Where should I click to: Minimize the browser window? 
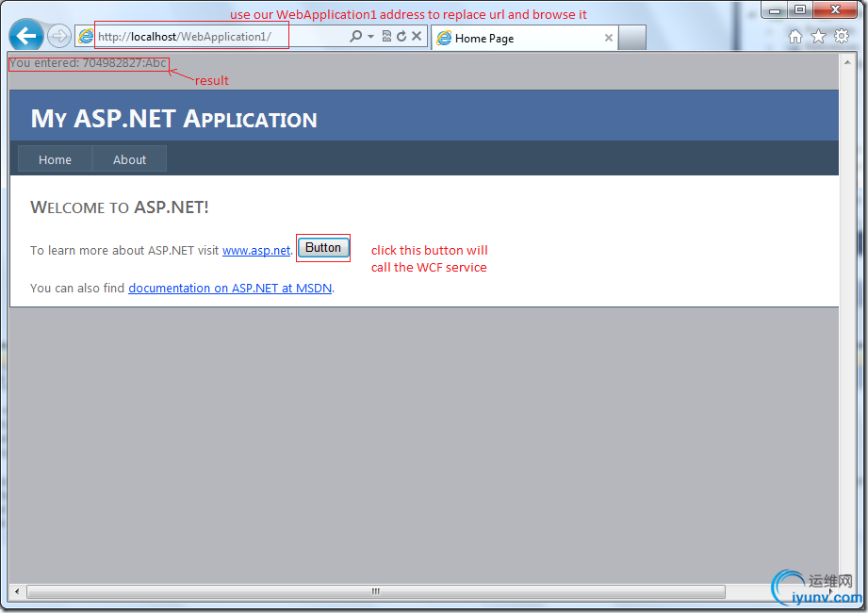coord(775,10)
